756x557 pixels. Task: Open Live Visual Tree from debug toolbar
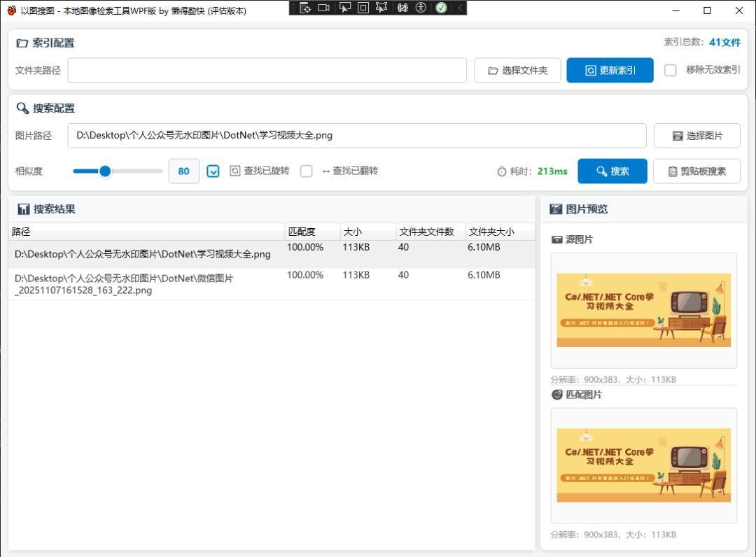(x=305, y=8)
